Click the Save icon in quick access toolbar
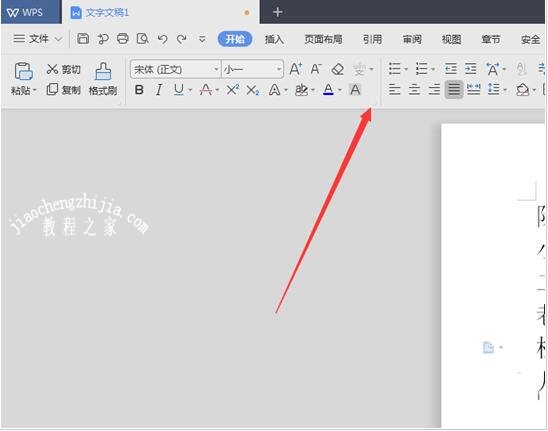The width and height of the screenshot is (548, 431). 83,38
